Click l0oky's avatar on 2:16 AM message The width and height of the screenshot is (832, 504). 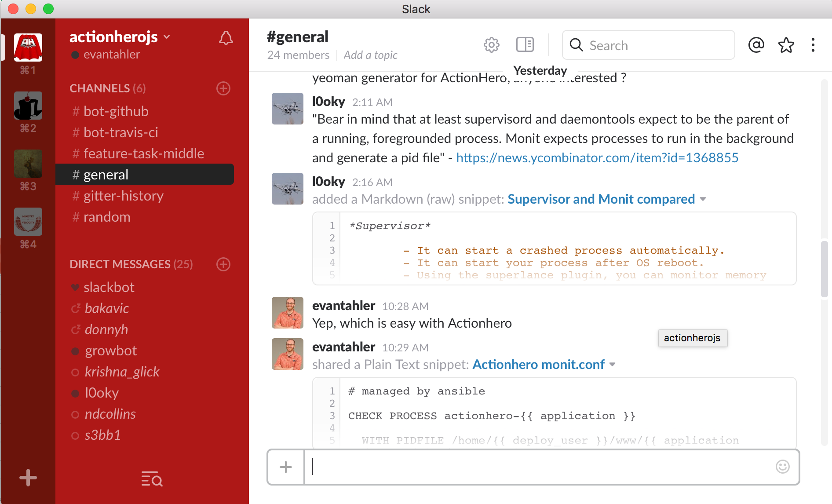(288, 189)
